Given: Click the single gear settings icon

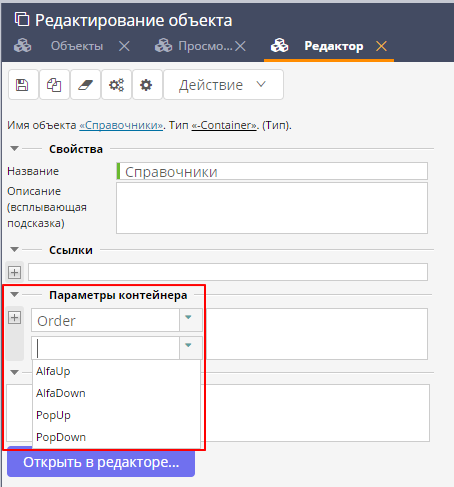Looking at the screenshot, I should 147,85.
